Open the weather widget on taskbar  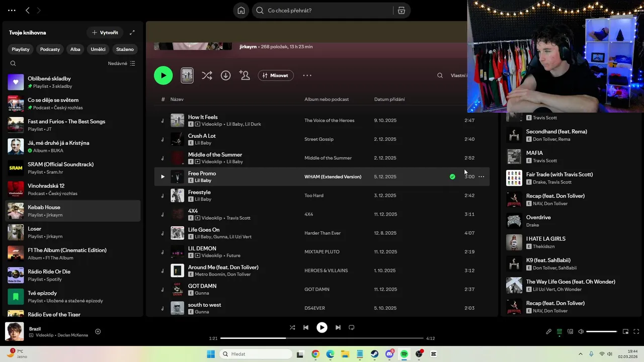[x=17, y=354]
